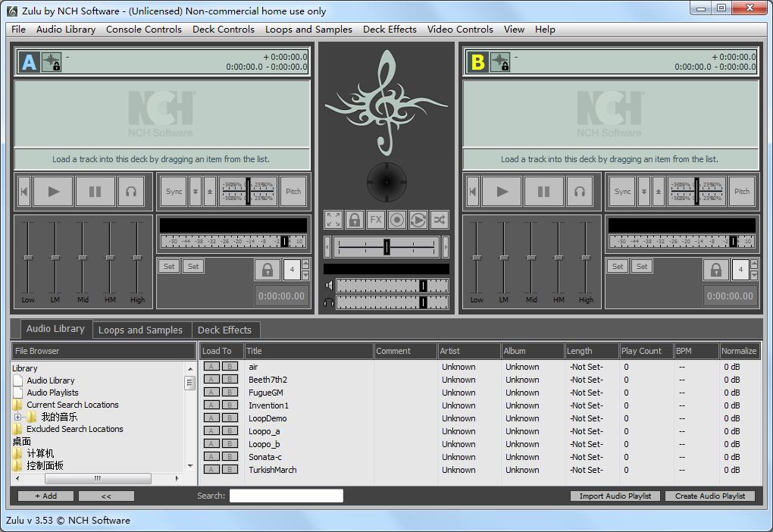Toggle the Pitch button on Deck A
773x532 pixels.
pos(293,191)
